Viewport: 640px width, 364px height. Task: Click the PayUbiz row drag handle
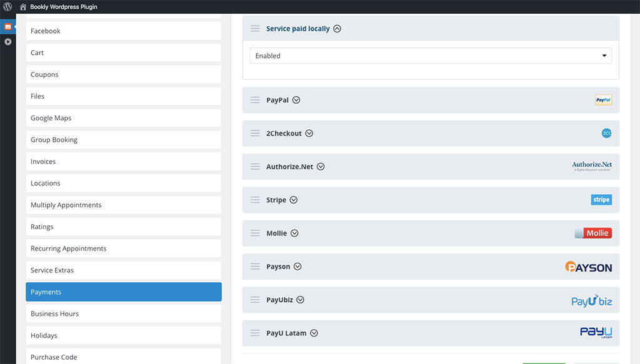pos(255,300)
